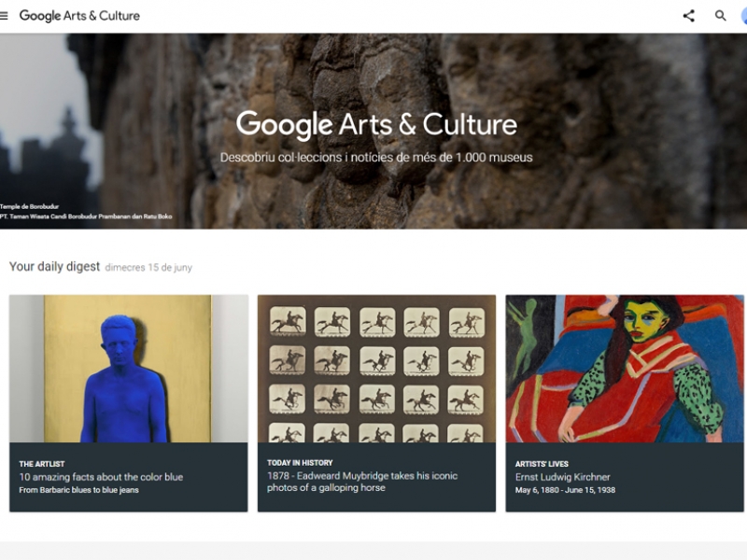Click large Google Arts & Culture hero title

point(376,124)
